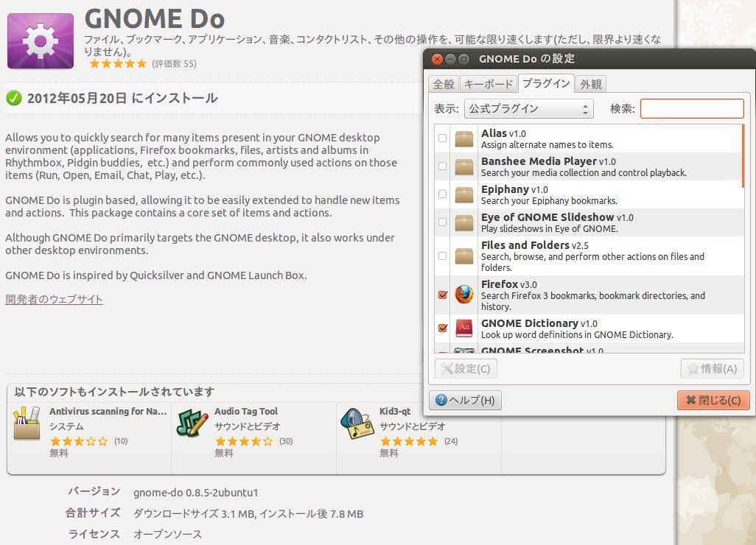Image resolution: width=756 pixels, height=545 pixels.
Task: Close the dialog with 閉じる(C) button
Action: (x=713, y=401)
